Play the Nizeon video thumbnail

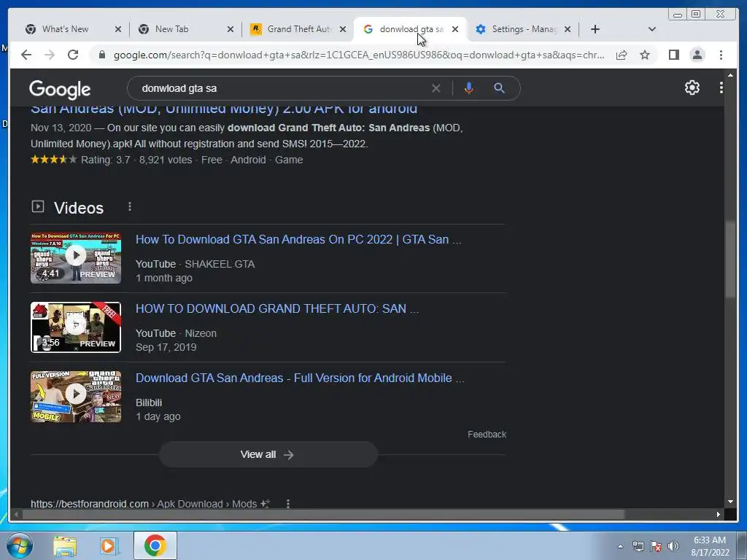click(76, 327)
